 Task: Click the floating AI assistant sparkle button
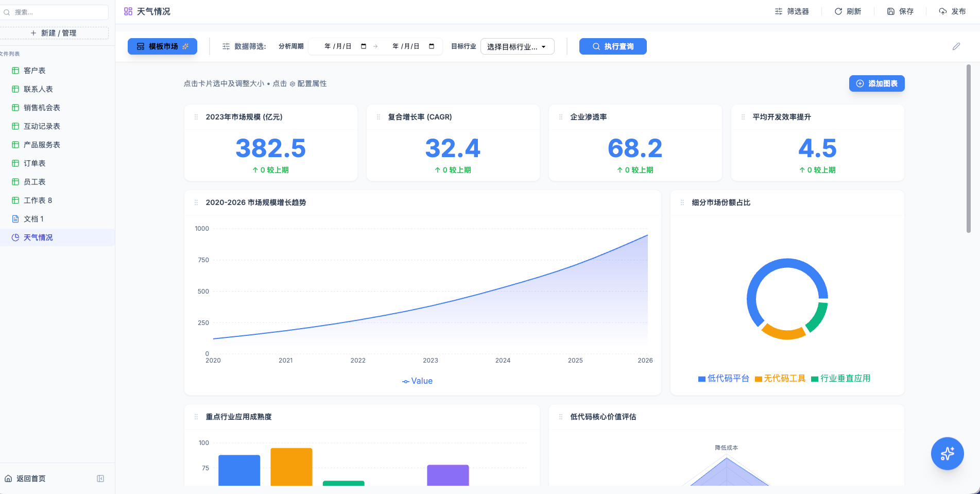coord(947,453)
